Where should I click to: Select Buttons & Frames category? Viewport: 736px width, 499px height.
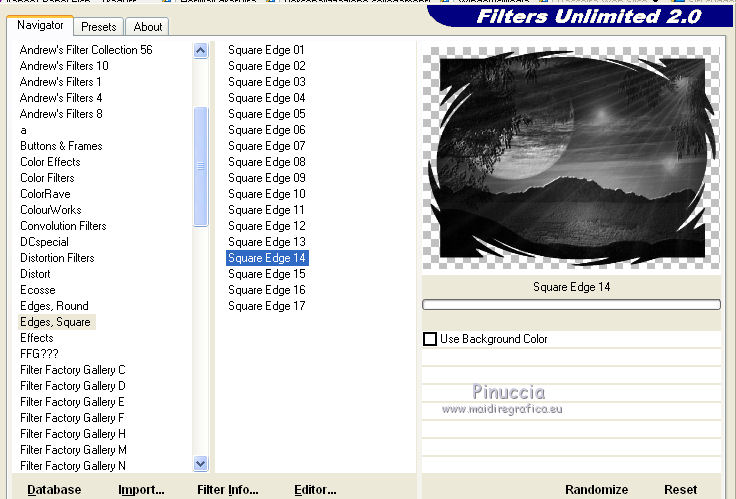[x=61, y=146]
